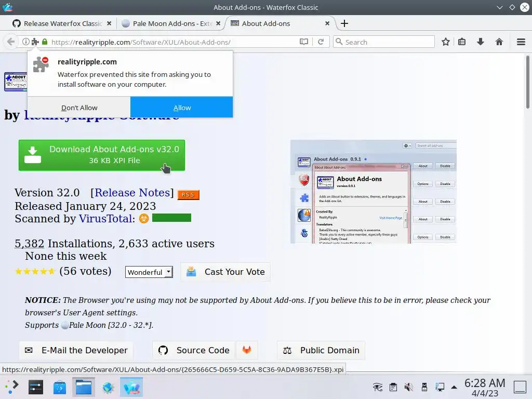532x399 pixels.
Task: Open a new tab with the plus icon
Action: (x=344, y=23)
